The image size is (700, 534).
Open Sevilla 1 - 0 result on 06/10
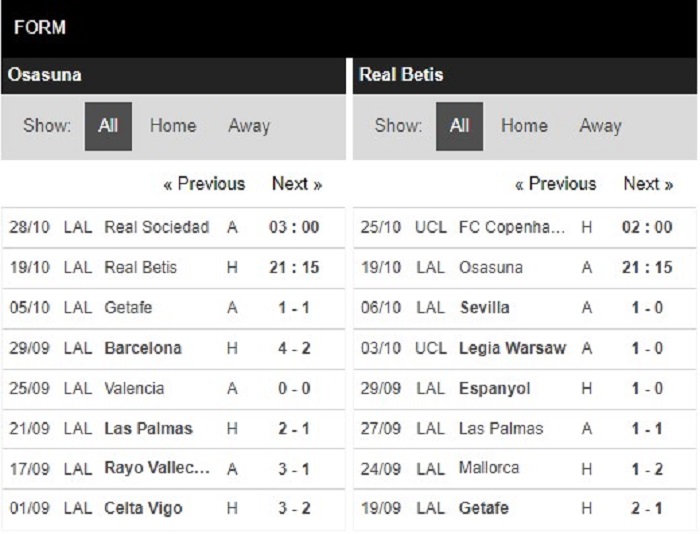(x=525, y=308)
